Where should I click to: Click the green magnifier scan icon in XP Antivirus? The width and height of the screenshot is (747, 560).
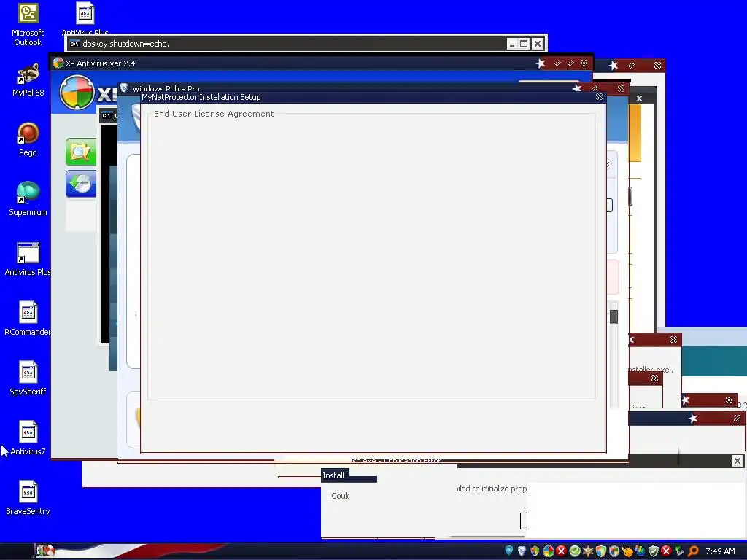[x=80, y=152]
